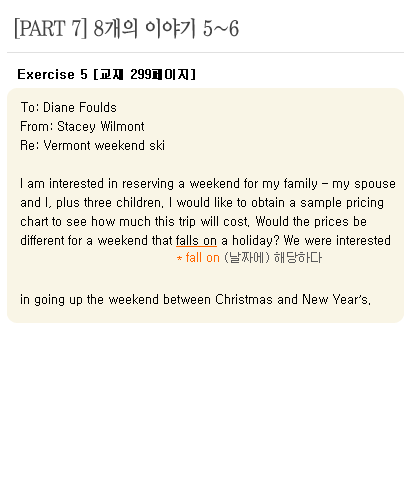
Task: Click the '299' page number in heading
Action: [141, 74]
